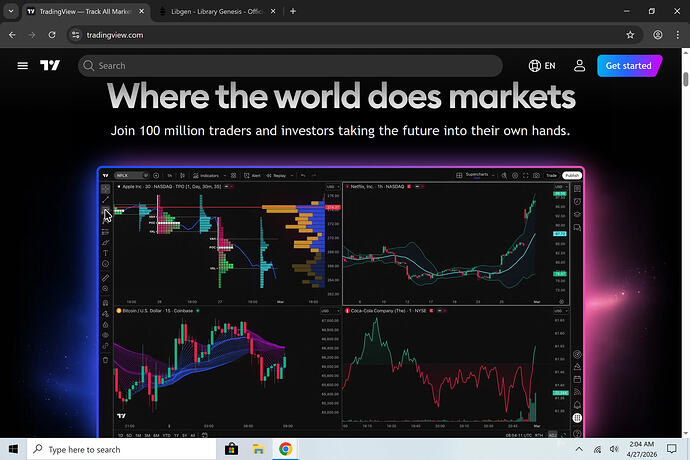Click the Chrome taskbar icon
690x460 pixels.
[285, 449]
